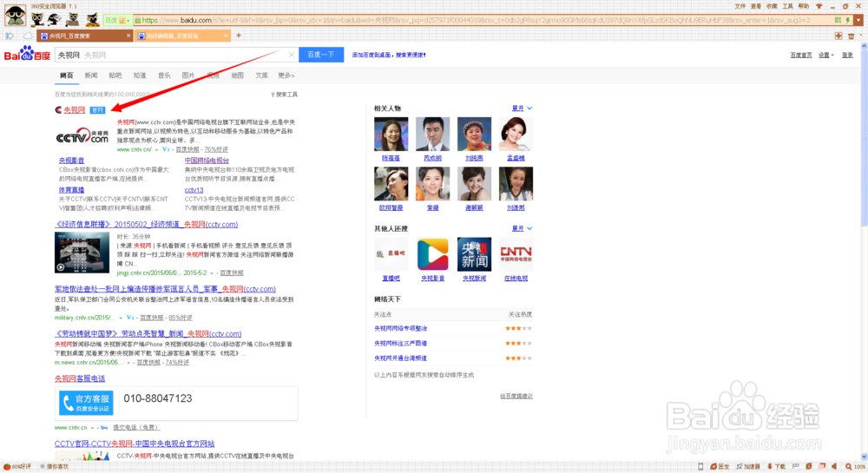Click the CCTV.com logo thumbnail

[x=82, y=136]
